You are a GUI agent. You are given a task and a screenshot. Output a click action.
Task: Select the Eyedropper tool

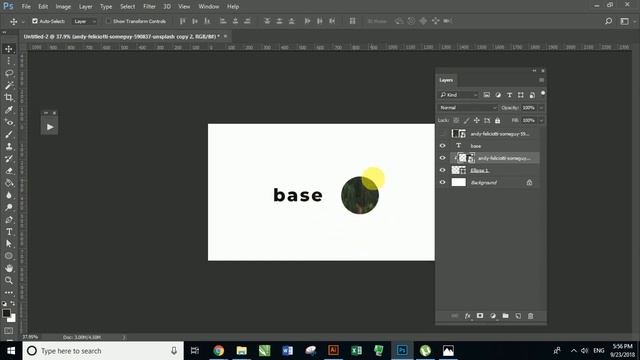coord(9,110)
